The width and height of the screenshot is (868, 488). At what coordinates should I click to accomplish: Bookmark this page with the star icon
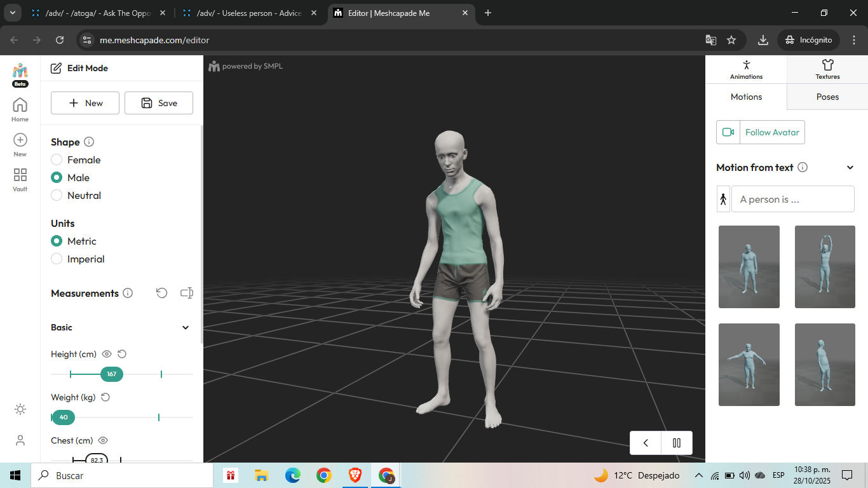coord(731,40)
